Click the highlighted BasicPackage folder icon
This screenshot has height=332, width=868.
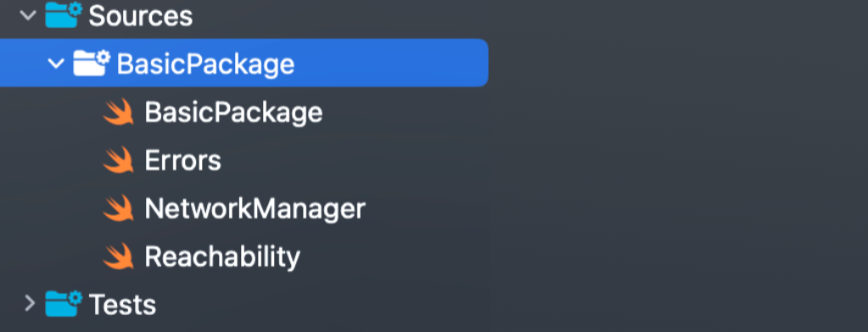tap(92, 63)
